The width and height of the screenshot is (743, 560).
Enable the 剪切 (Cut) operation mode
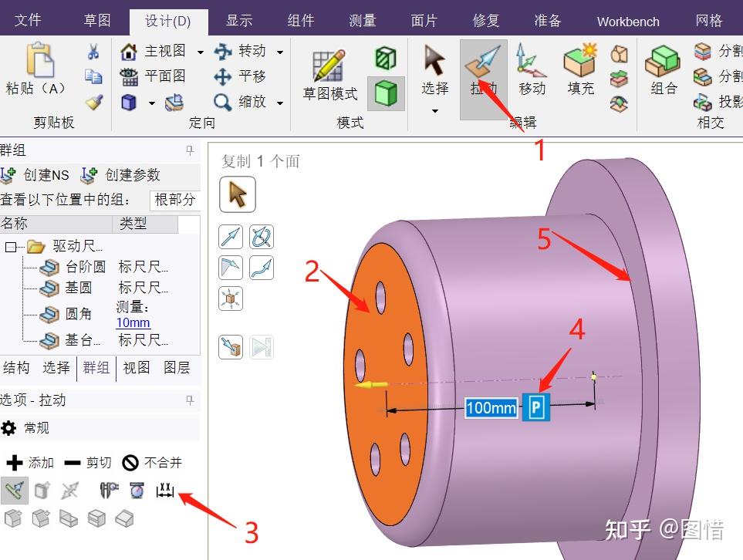86,462
